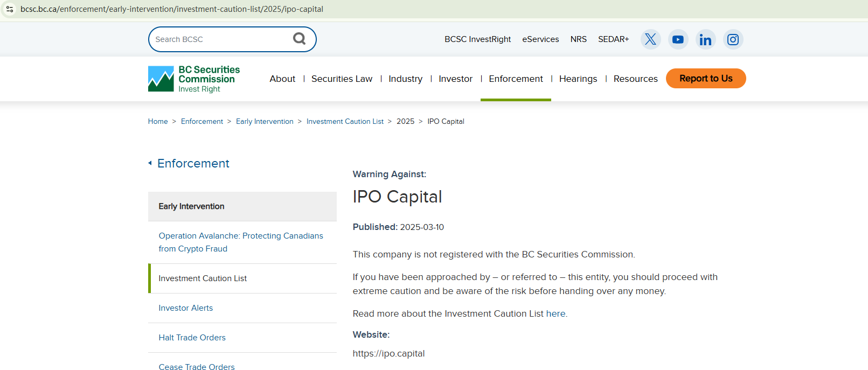Viewport: 868px width, 370px height.
Task: Open the BCSC X (Twitter) page icon
Action: [650, 39]
